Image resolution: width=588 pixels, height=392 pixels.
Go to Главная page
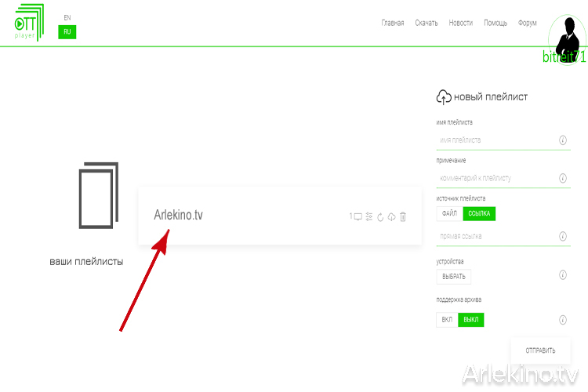393,23
